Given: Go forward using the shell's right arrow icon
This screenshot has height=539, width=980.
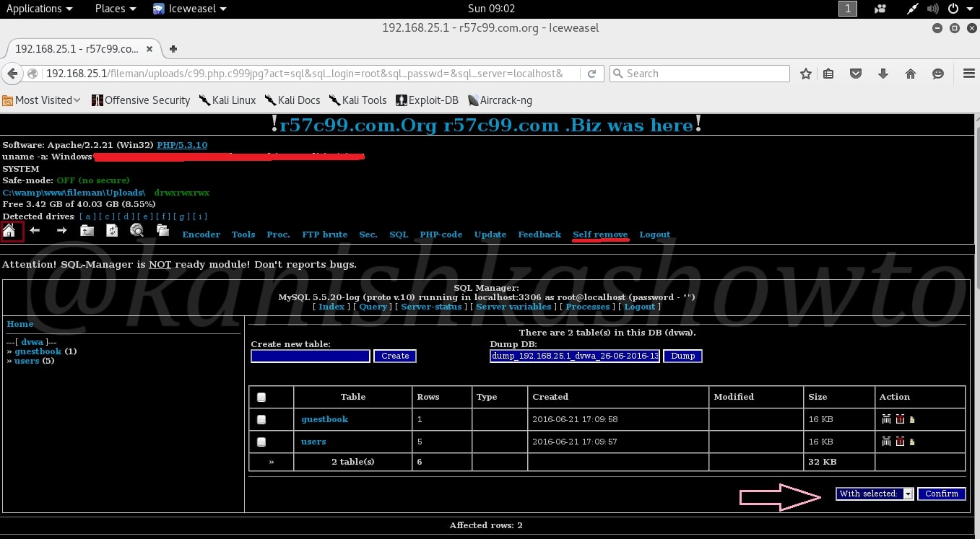Looking at the screenshot, I should point(61,231).
